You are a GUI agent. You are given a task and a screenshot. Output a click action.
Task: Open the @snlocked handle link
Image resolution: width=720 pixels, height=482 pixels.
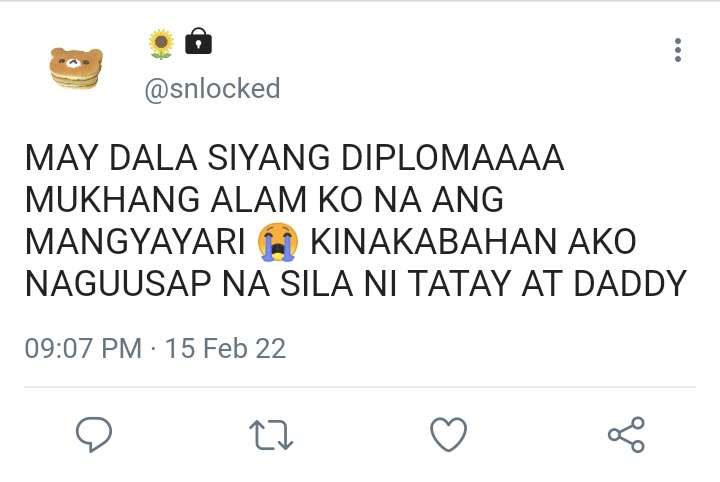tap(212, 88)
